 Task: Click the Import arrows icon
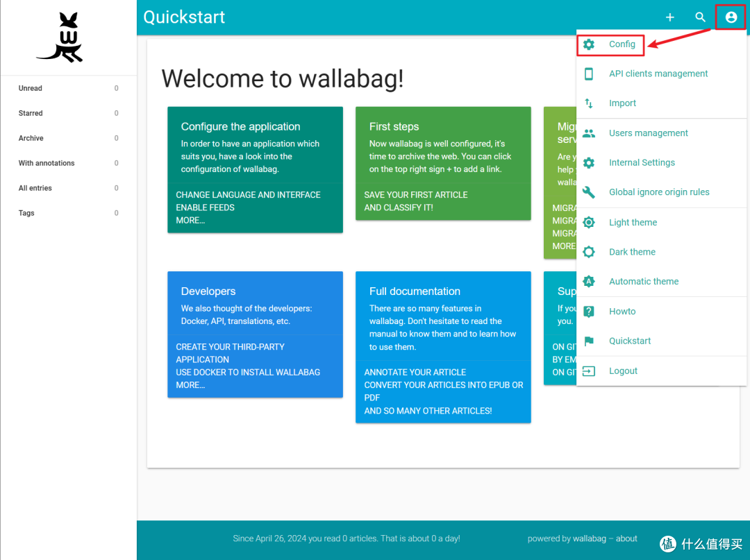coord(589,103)
